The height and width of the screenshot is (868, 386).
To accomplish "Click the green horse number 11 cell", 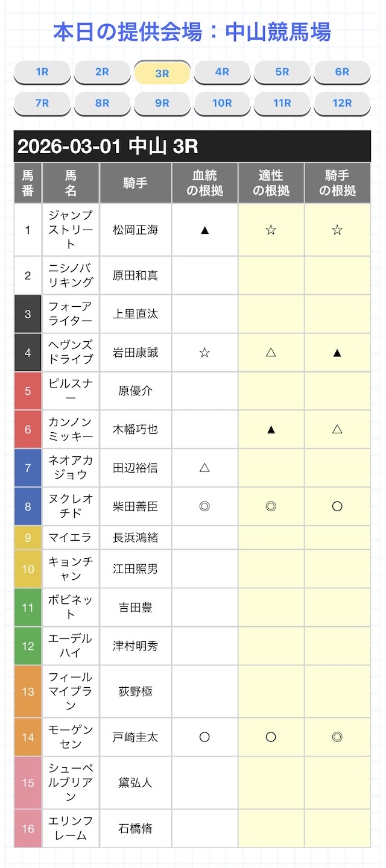I will [x=28, y=608].
